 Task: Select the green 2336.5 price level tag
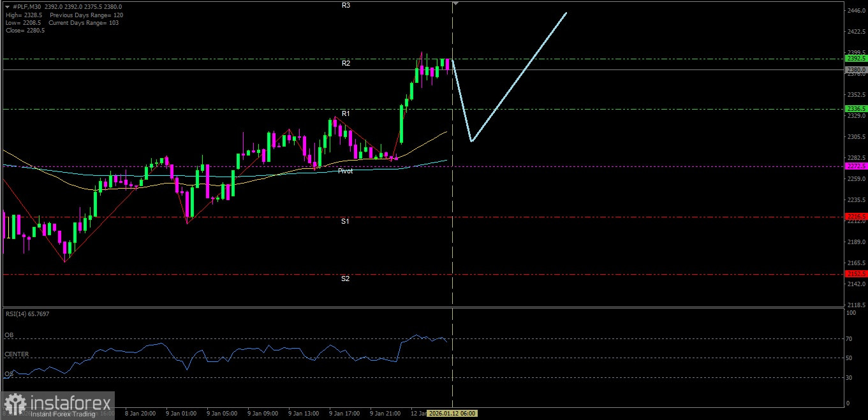click(x=855, y=109)
